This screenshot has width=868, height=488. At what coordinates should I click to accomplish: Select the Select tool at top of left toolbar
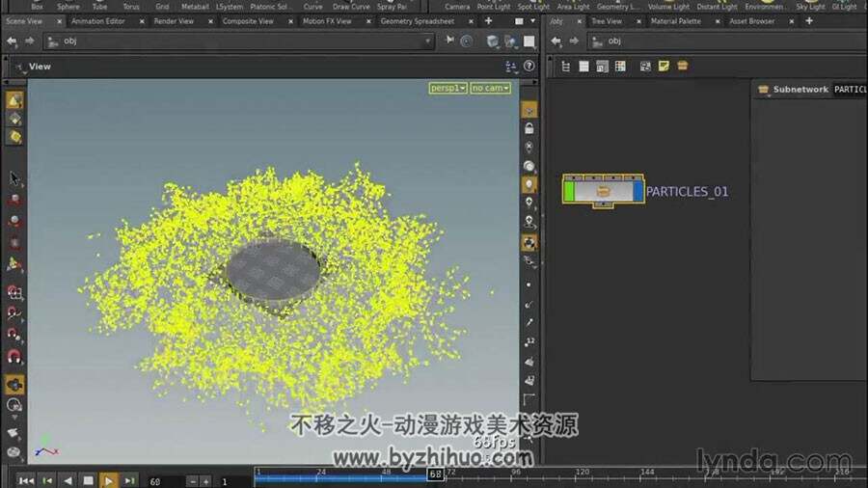(14, 100)
